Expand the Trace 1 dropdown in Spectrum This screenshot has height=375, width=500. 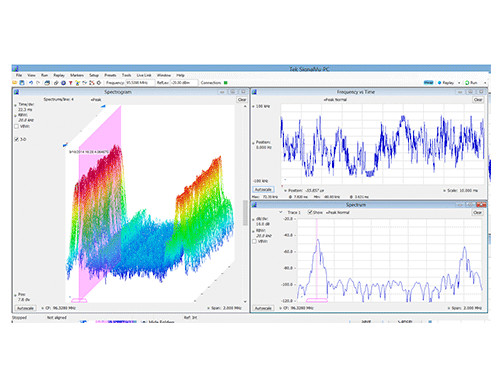coord(281,212)
